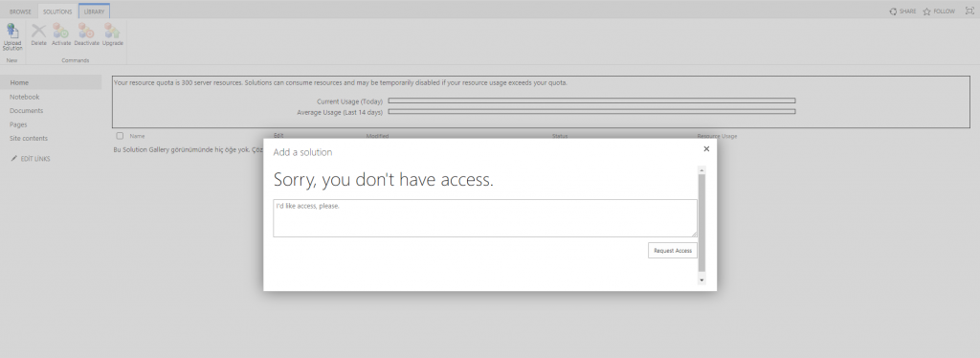Switch to the Solutions ribbon tab
Image resolution: width=980 pixels, height=358 pixels.
click(x=57, y=11)
